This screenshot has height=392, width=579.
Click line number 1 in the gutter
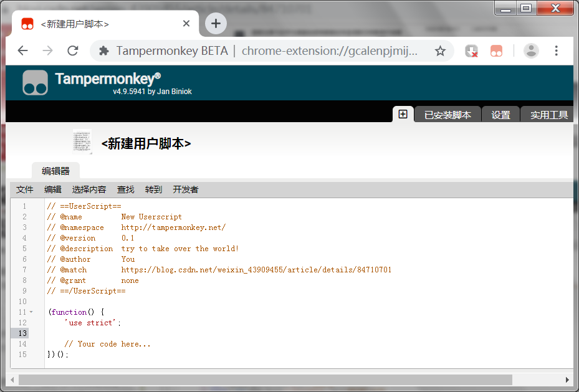pyautogui.click(x=24, y=206)
